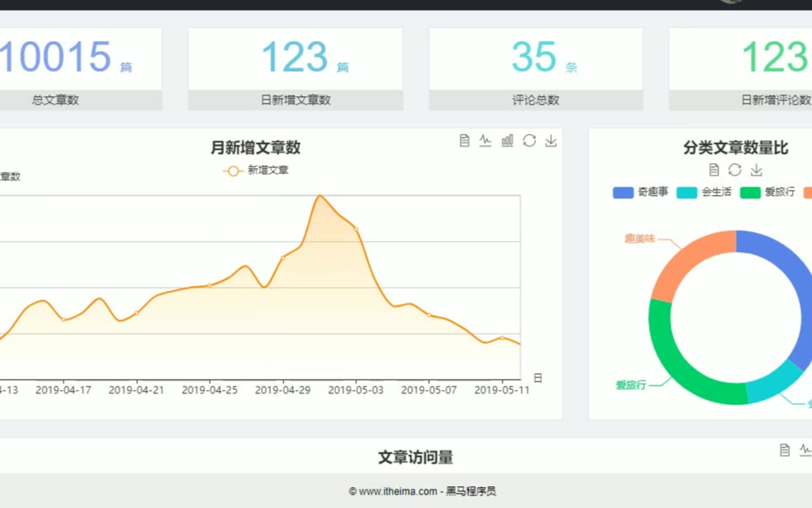
Task: Click the peak point on line chart
Action: (319, 196)
